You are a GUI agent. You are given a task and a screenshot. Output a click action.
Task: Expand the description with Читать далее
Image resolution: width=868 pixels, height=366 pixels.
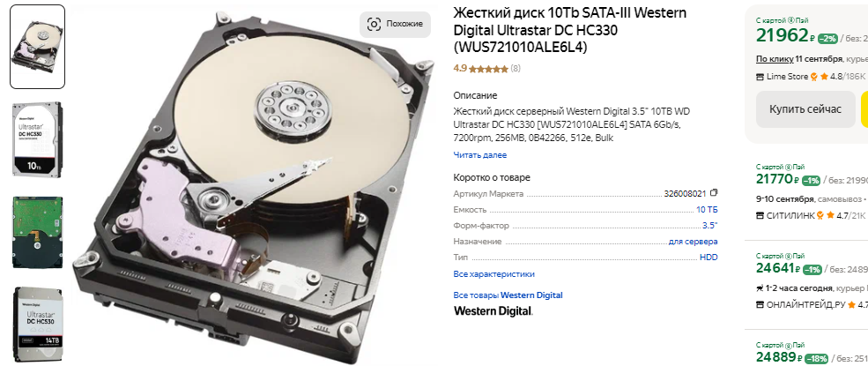coord(480,155)
